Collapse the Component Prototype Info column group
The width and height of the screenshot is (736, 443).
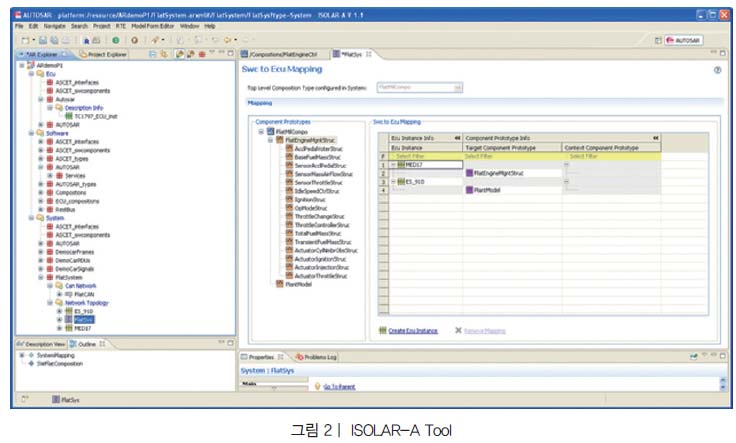click(656, 138)
